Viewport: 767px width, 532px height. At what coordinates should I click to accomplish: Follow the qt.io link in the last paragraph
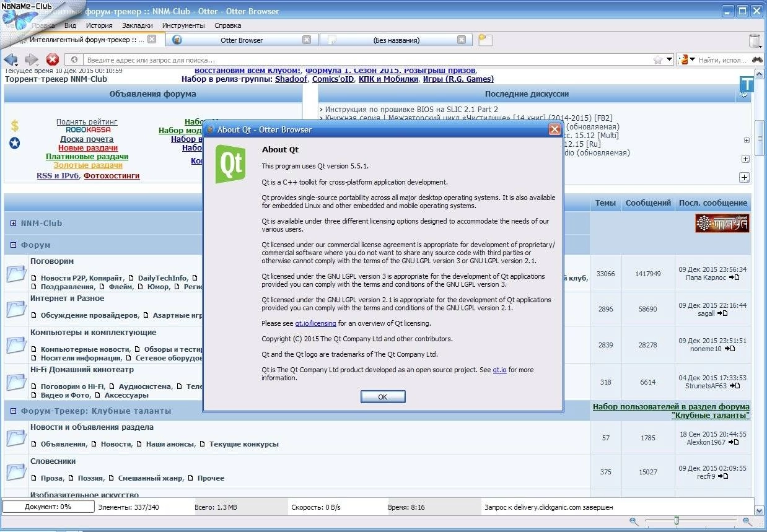(x=499, y=370)
